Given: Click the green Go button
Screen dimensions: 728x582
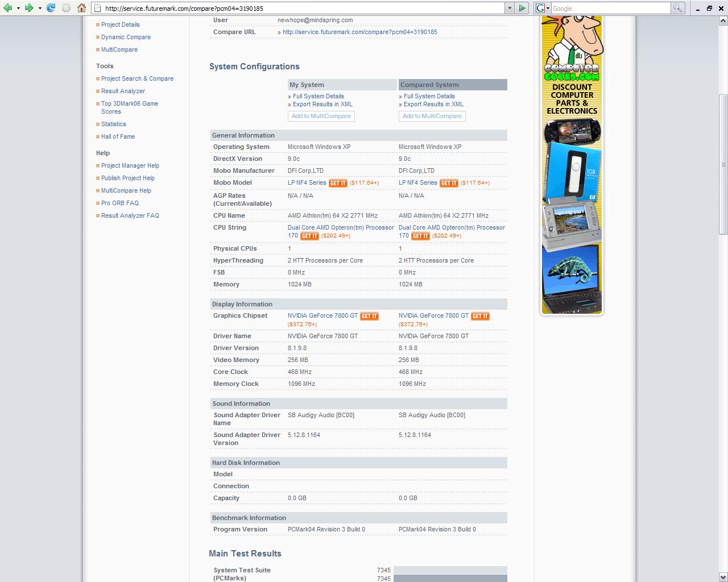Looking at the screenshot, I should (x=522, y=8).
